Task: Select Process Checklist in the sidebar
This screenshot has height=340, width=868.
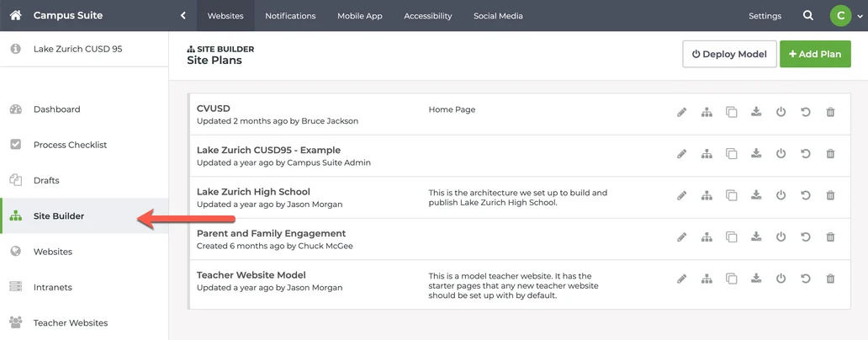Action: (70, 145)
